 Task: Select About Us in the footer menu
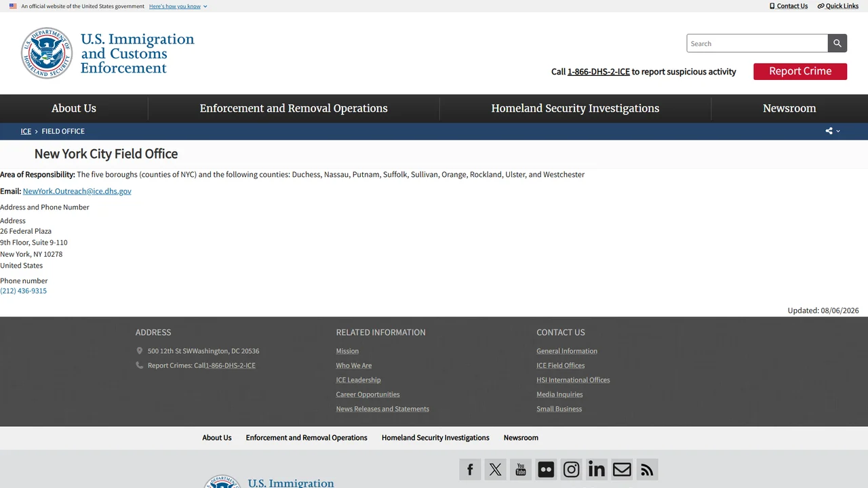(217, 438)
